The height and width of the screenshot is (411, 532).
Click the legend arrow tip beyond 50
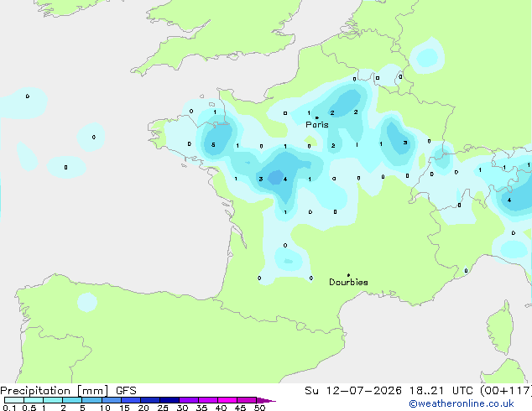(x=266, y=400)
